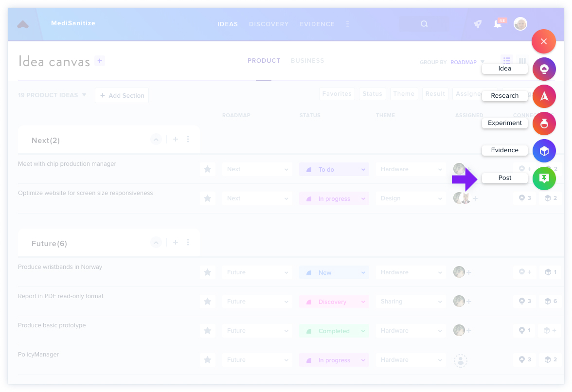Click the green Post pin icon

click(x=544, y=178)
